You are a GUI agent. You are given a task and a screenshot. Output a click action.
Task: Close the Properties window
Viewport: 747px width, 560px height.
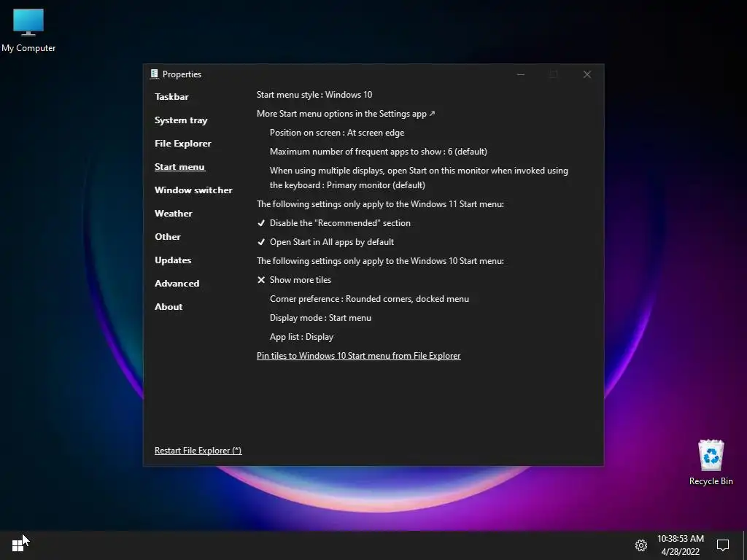tap(587, 74)
